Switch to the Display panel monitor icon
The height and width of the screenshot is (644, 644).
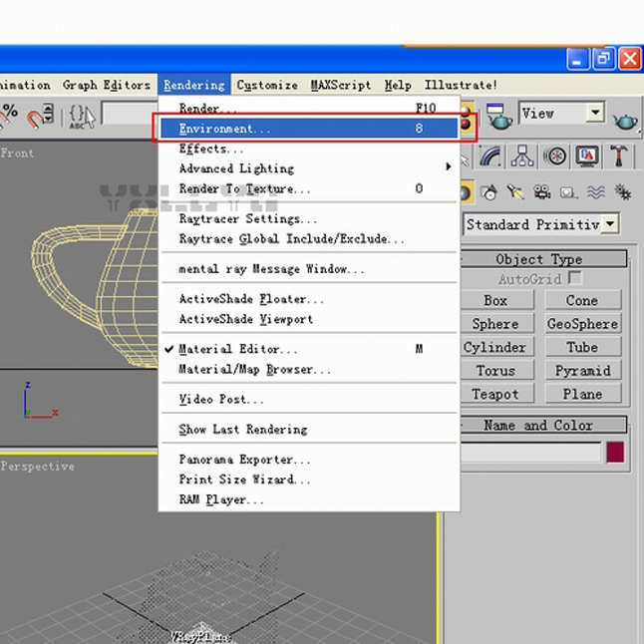587,157
